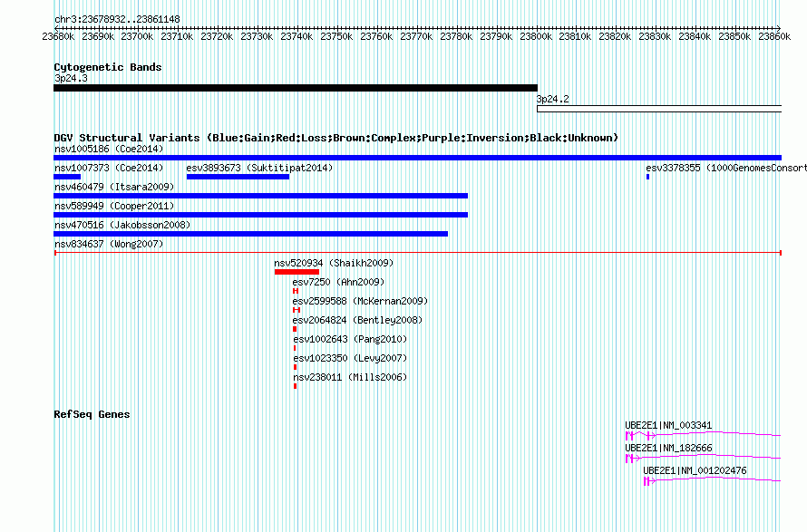Select the tiny esv3378355 blue marker
This screenshot has height=532, width=807.
(648, 177)
